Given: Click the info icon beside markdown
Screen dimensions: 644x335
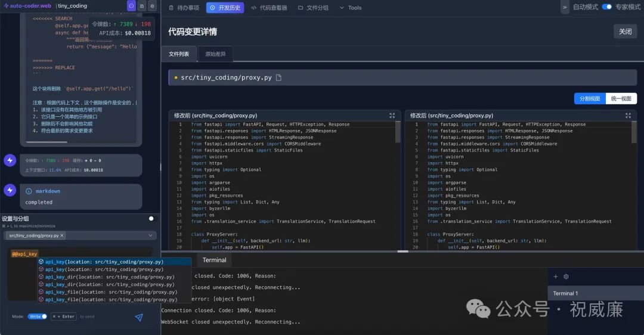Looking at the screenshot, I should (29, 191).
